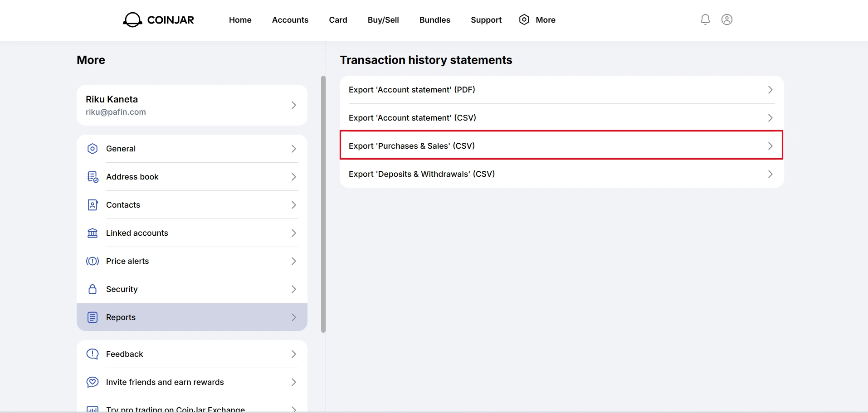
Task: Select Contacts label in sidebar
Action: 123,205
